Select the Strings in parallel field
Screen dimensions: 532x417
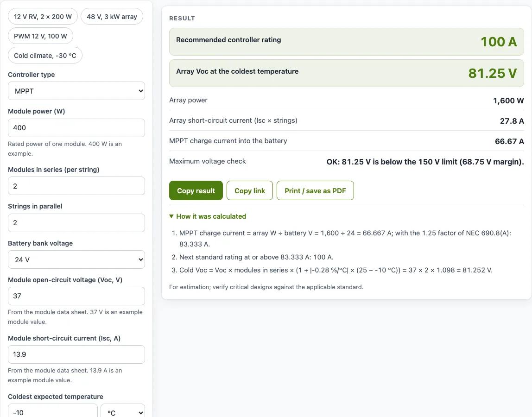pos(76,223)
